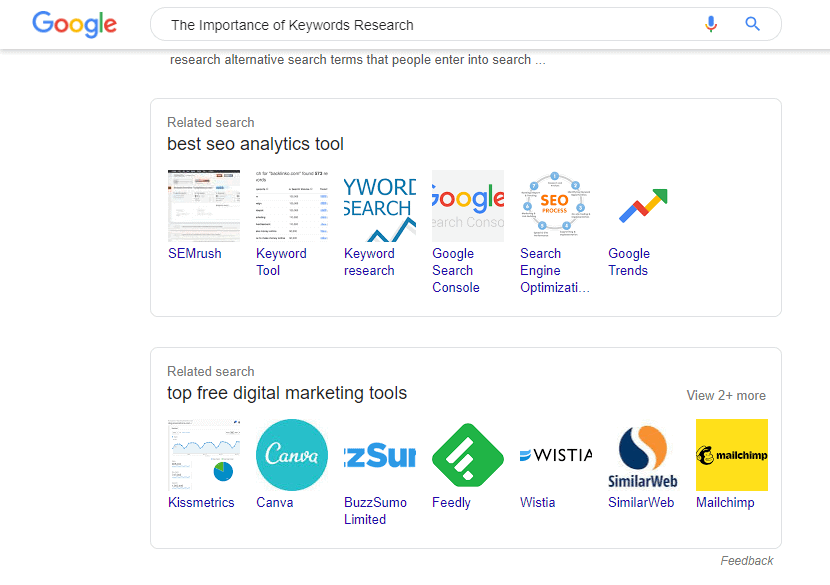Click 'best seo analytics tool' heading
This screenshot has height=585, width=830.
pyautogui.click(x=255, y=144)
